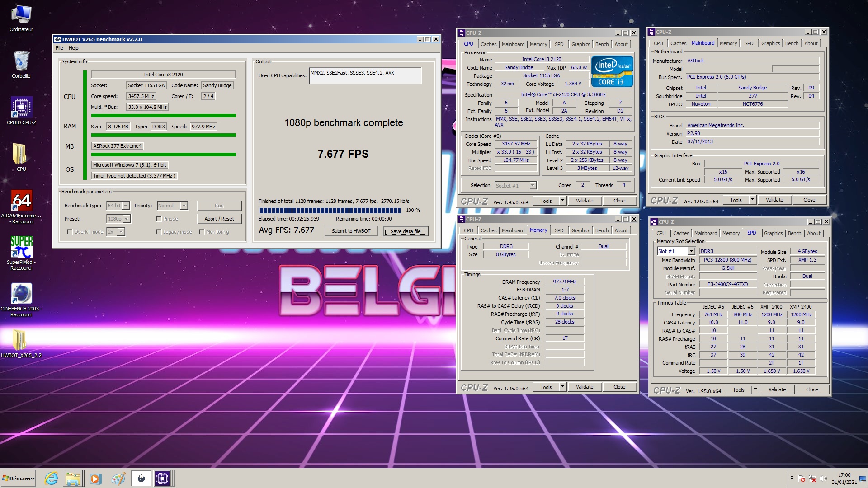Click Save data file button
This screenshot has height=488, width=868.
(406, 231)
